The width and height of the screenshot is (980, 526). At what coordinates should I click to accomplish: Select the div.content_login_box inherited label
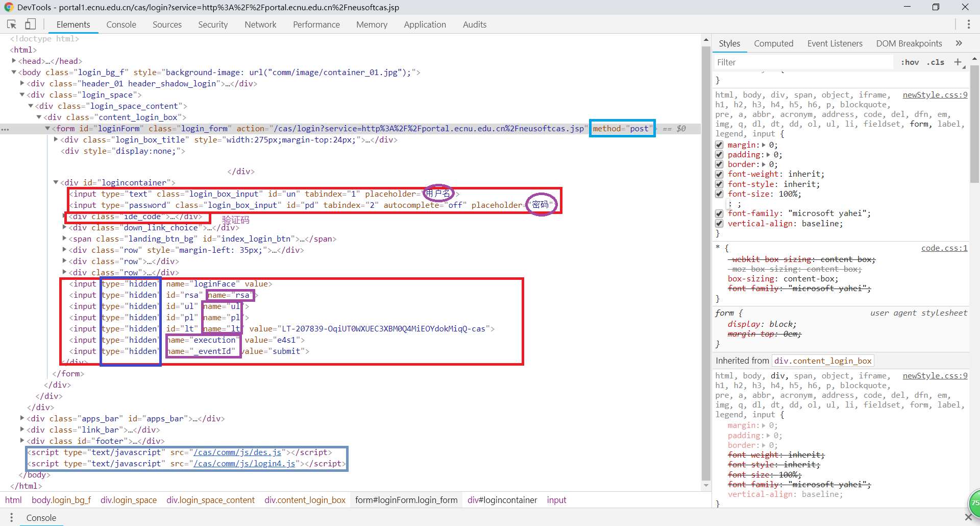[x=823, y=361]
